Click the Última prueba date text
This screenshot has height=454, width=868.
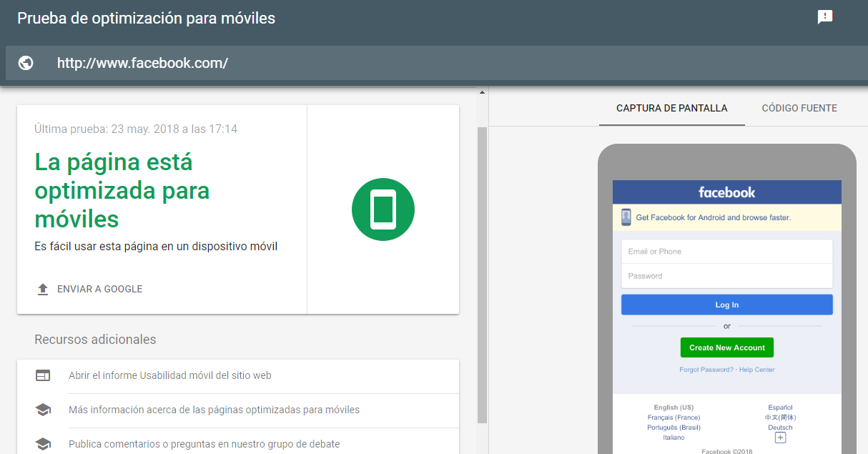point(136,129)
